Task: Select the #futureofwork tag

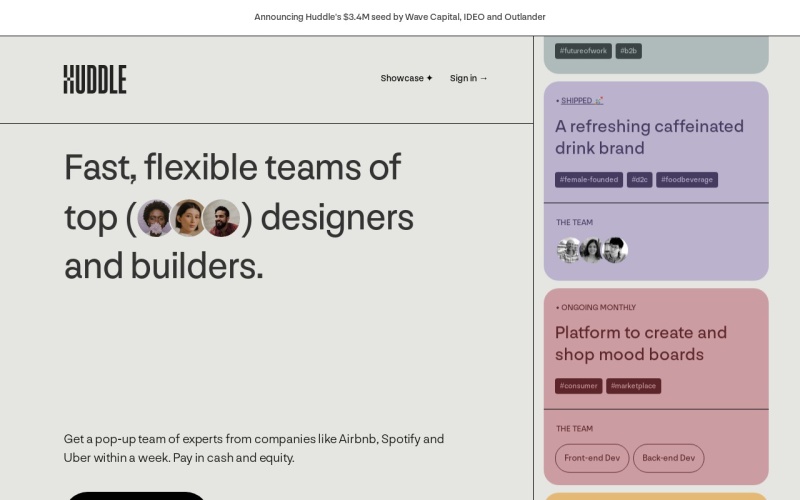Action: click(583, 51)
